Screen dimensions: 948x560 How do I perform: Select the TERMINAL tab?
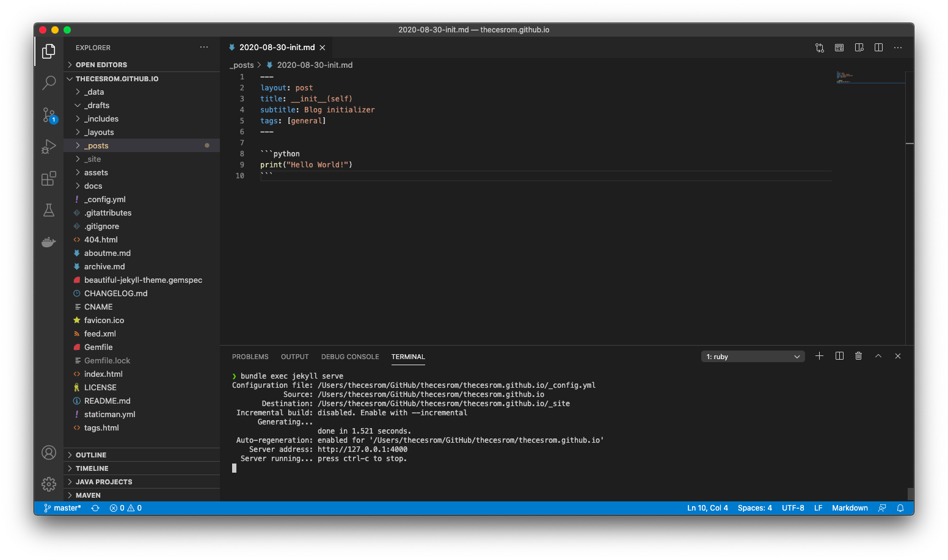[x=408, y=357]
